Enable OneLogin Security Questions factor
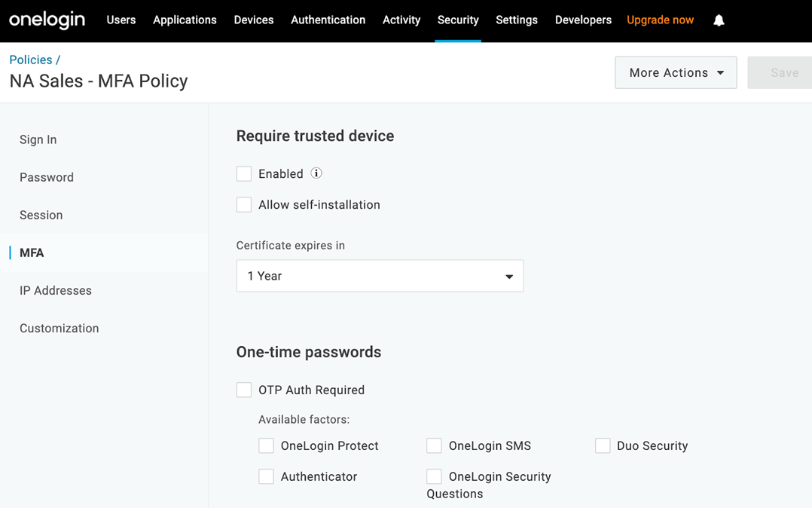Image resolution: width=812 pixels, height=508 pixels. point(434,476)
